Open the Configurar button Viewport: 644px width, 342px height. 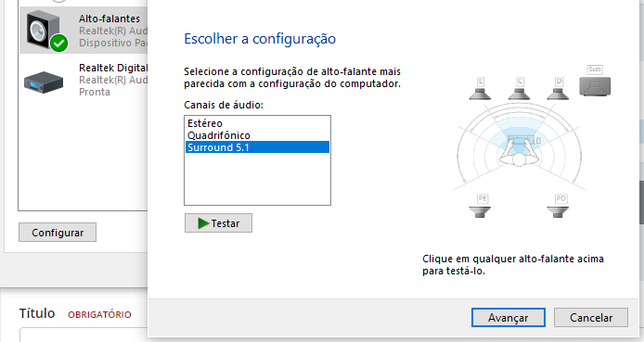click(58, 233)
